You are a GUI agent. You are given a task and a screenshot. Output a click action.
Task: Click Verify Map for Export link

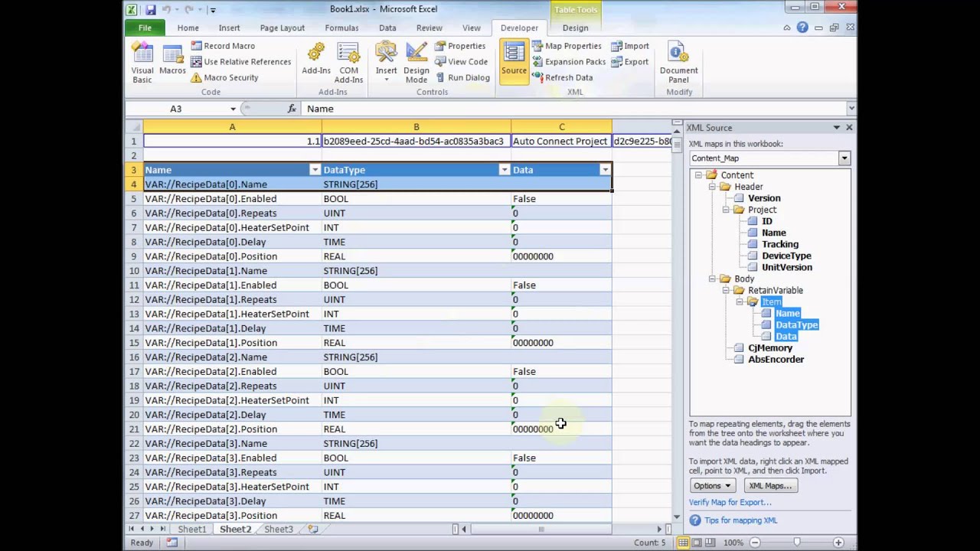click(730, 503)
